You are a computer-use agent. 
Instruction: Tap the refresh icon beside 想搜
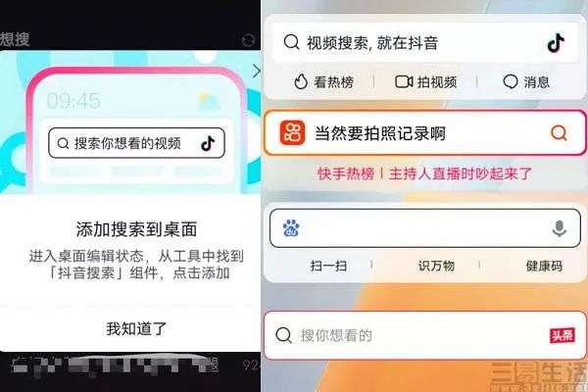248,40
